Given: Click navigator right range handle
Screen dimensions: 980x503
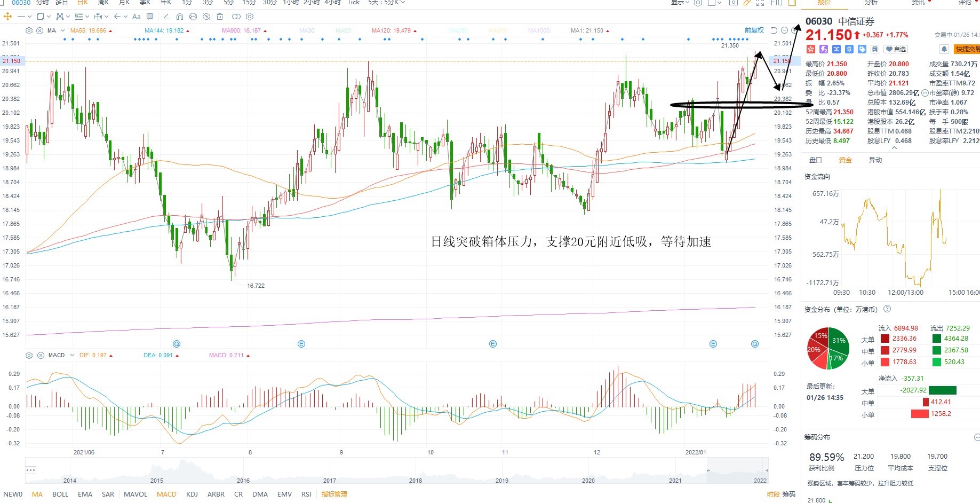Looking at the screenshot, I should [767, 470].
